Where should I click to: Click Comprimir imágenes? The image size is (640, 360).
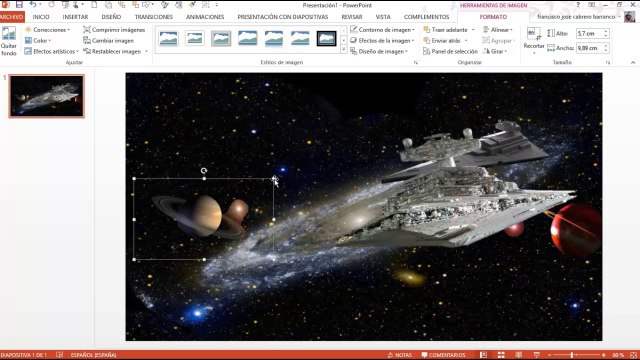pos(114,30)
